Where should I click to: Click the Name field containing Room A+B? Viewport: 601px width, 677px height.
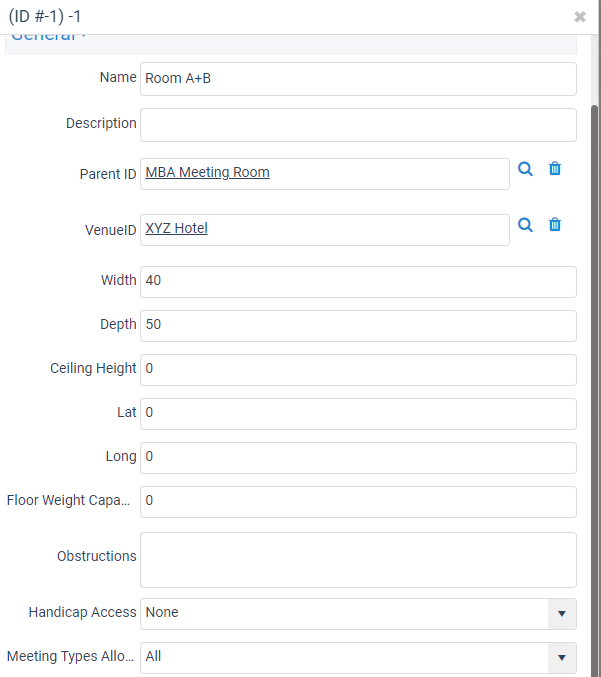[x=358, y=79]
